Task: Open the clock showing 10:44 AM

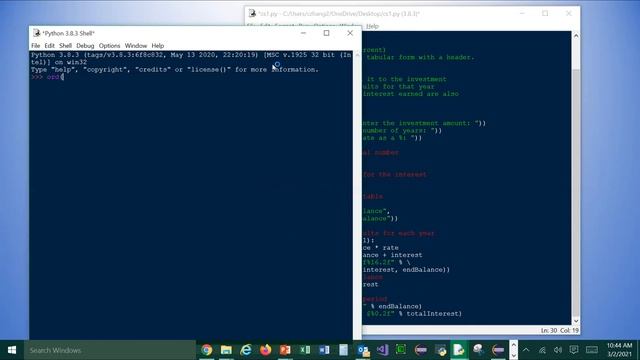Action: 619,350
